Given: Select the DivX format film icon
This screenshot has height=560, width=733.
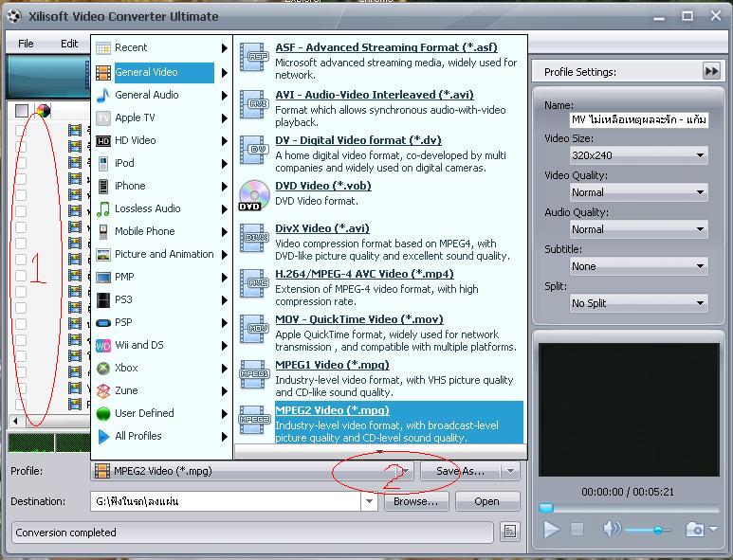Looking at the screenshot, I should [x=254, y=238].
